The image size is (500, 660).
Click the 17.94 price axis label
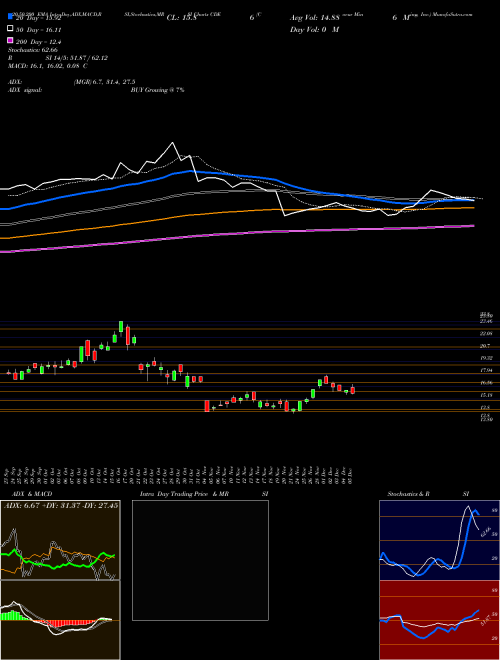[x=487, y=370]
